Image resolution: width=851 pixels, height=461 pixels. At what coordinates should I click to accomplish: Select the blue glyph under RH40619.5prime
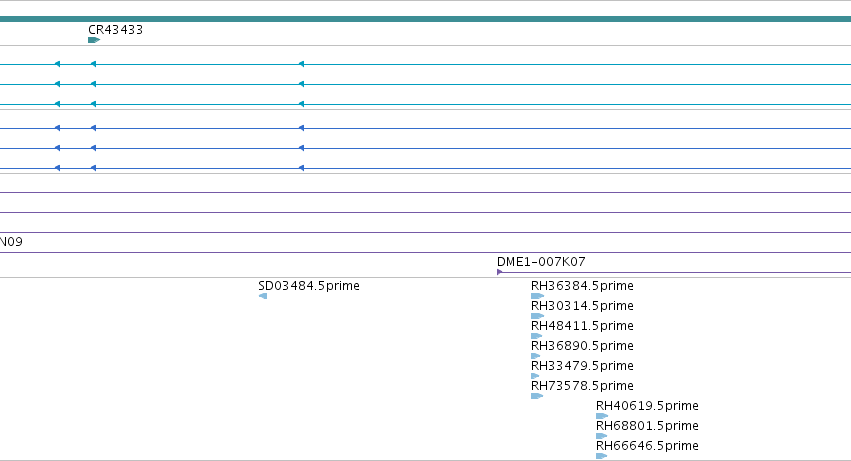pos(602,416)
